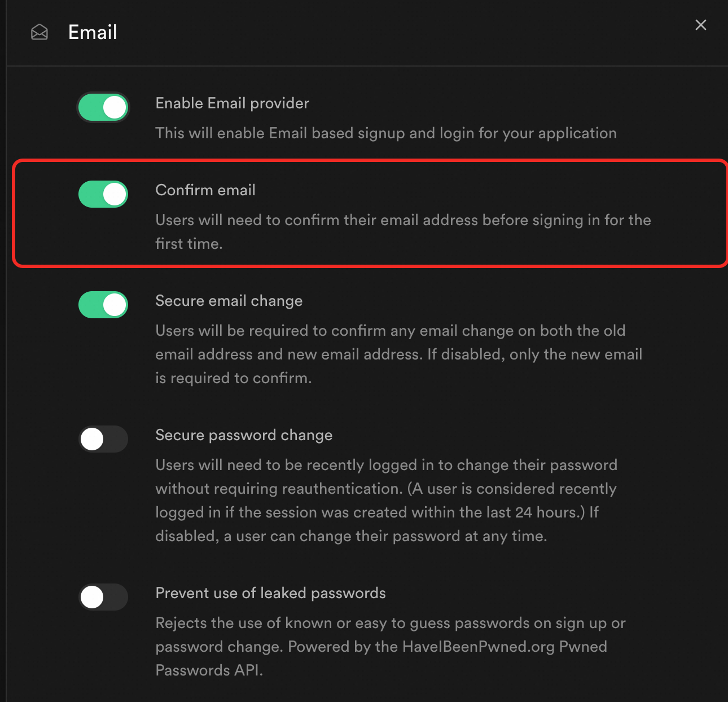Screen dimensions: 728x702
Task: Click the Confirm email label
Action: [x=205, y=190]
